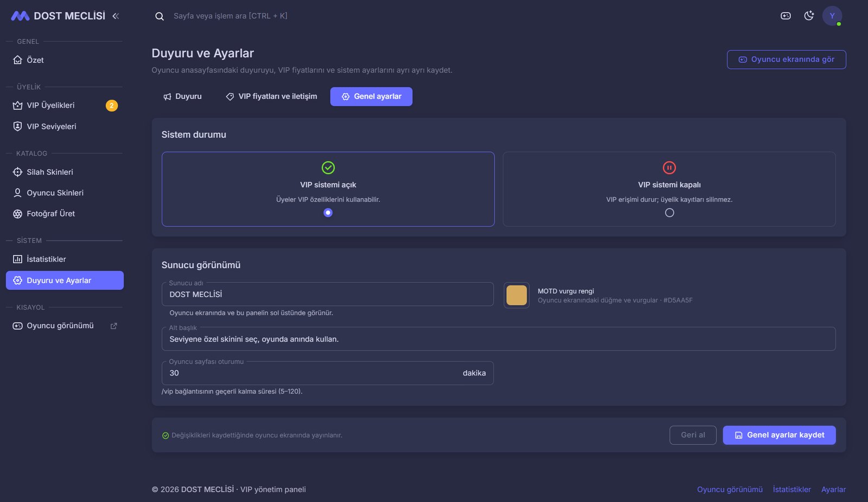
Task: Switch to VIP fiyatları ve iletişim tab
Action: (271, 96)
